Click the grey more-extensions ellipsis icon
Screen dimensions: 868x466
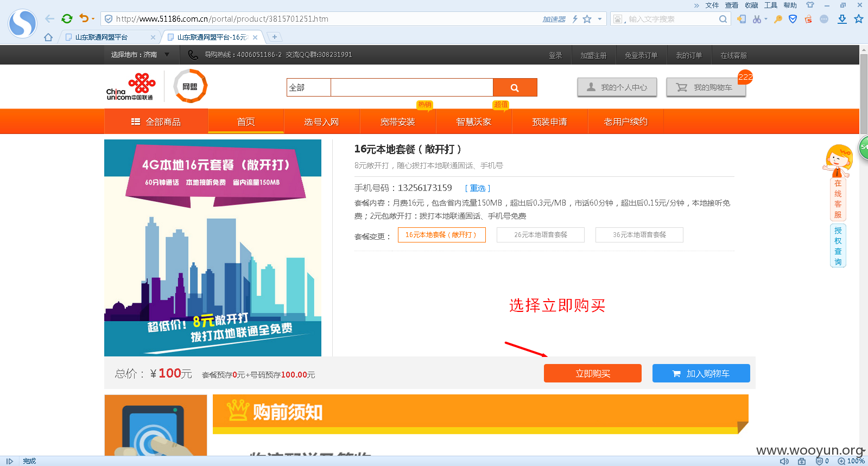coord(824,19)
